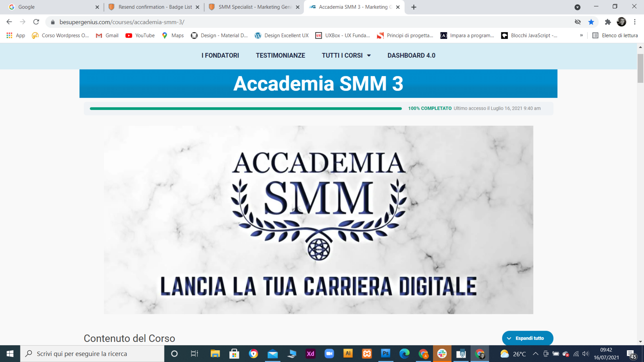Image resolution: width=644 pixels, height=362 pixels.
Task: Expand all course content with Espandi tutto
Action: pos(527,338)
